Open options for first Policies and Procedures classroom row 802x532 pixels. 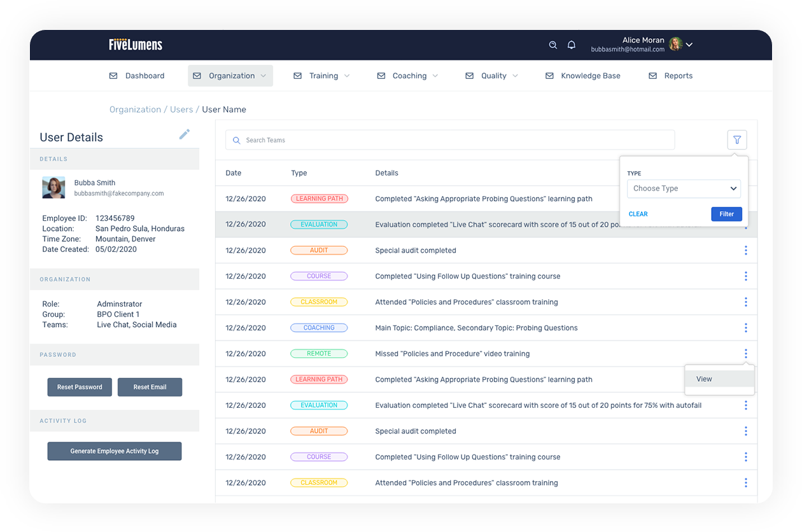point(745,302)
